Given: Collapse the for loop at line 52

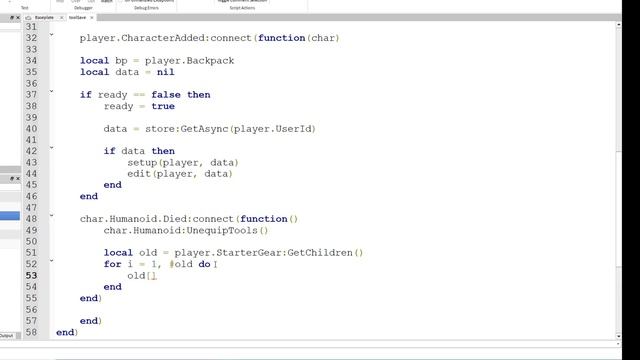Looking at the screenshot, I should (51, 261).
